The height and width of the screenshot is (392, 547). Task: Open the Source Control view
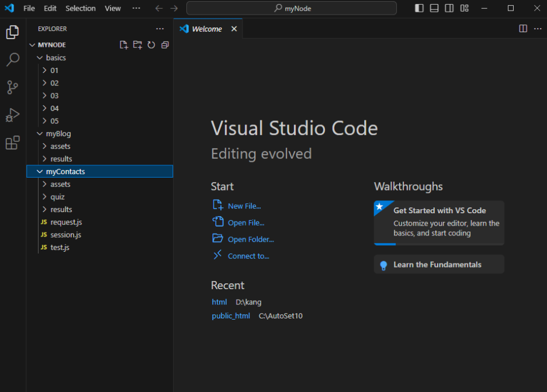click(12, 87)
